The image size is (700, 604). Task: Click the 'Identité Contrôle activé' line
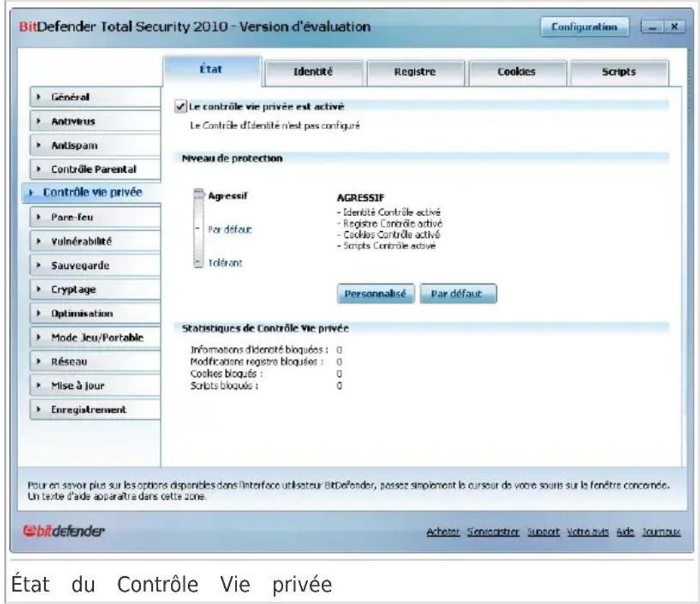point(389,212)
